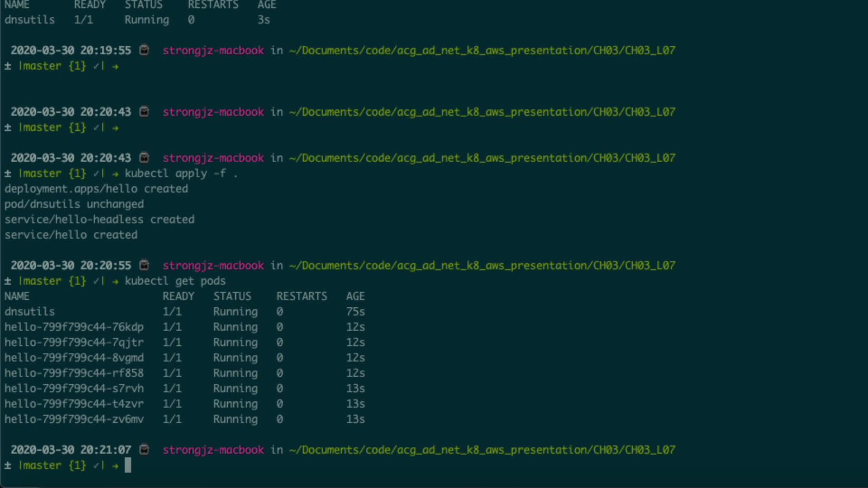
Task: Select pod name hello-799f799c44-zv6mv
Action: click(74, 419)
